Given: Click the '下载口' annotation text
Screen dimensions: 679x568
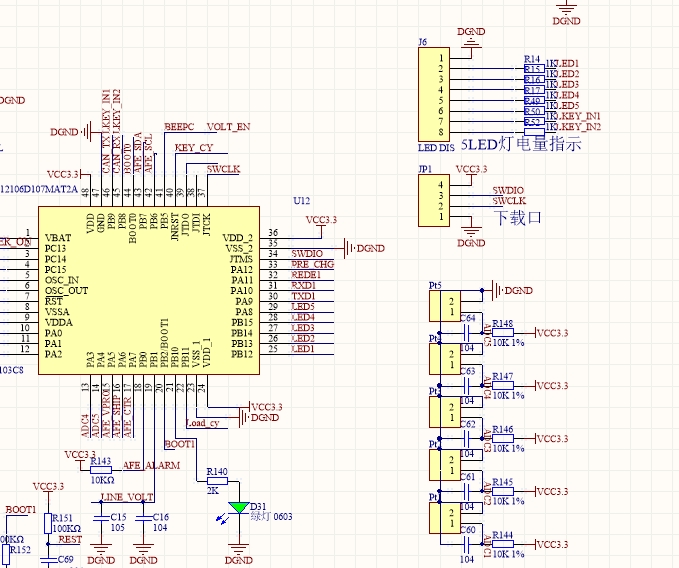Looking at the screenshot, I should click(517, 217).
